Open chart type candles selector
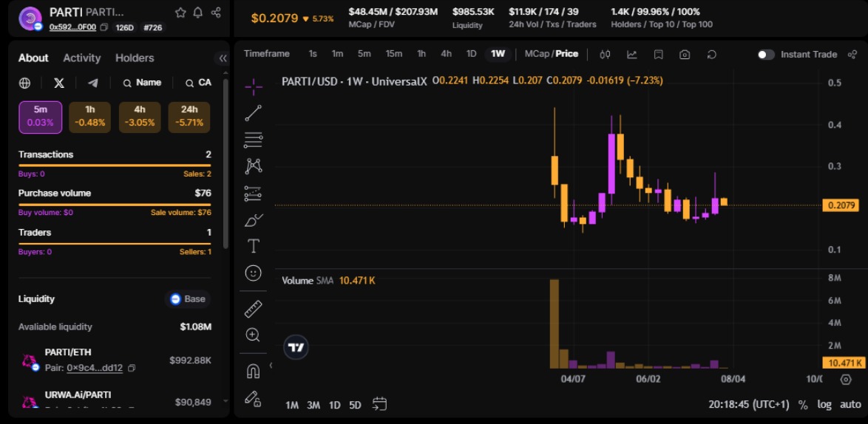Screen dimensions: 868x424 [x=605, y=54]
